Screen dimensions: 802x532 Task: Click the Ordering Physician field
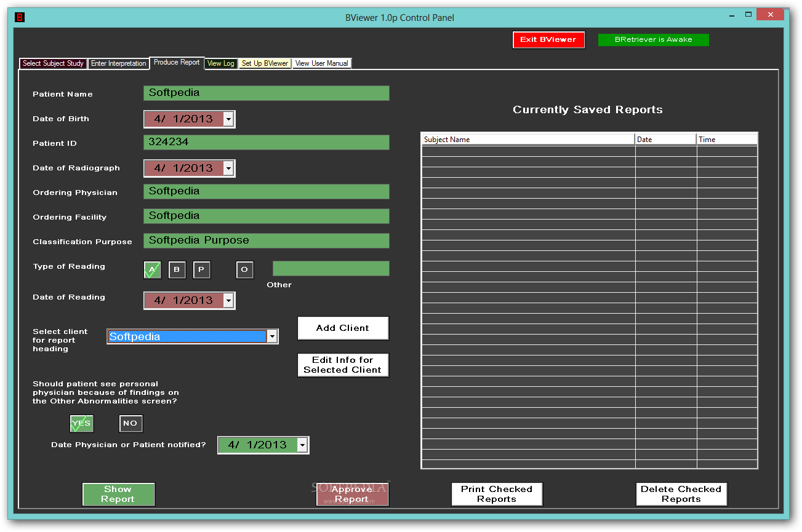pyautogui.click(x=267, y=191)
